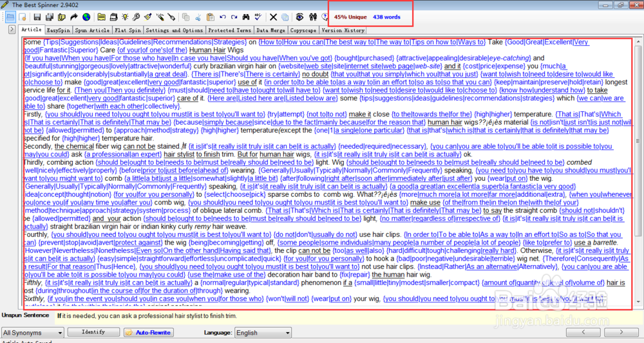The height and width of the screenshot is (343, 644).
Task: Click the magic wand icon
Action: point(160,17)
